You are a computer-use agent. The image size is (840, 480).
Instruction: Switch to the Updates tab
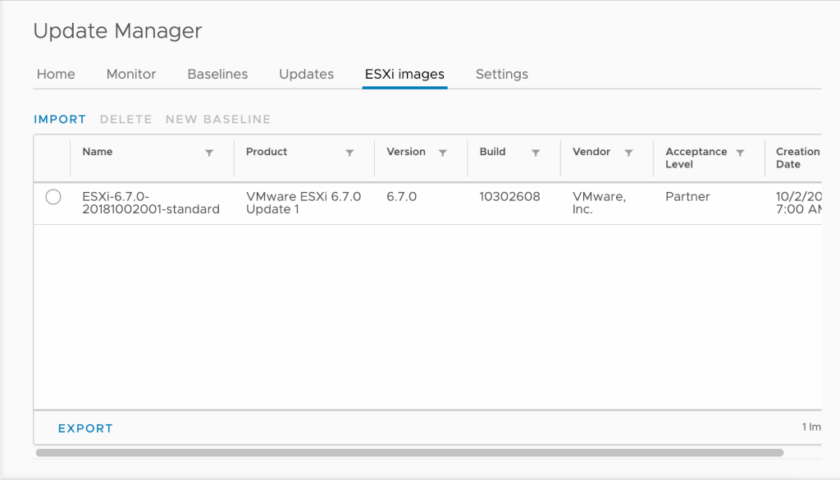pos(306,74)
